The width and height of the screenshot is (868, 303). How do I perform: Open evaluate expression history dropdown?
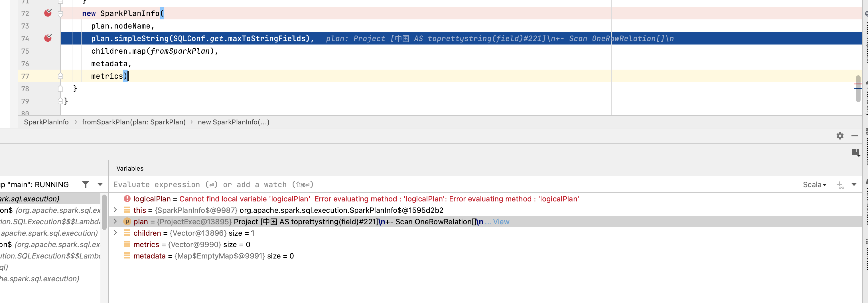854,185
